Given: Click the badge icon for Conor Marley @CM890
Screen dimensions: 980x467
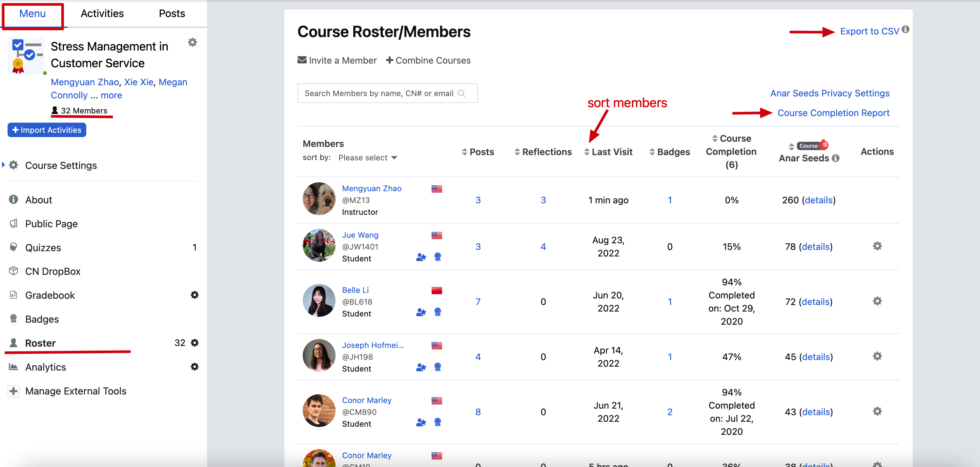Looking at the screenshot, I should coord(438,422).
